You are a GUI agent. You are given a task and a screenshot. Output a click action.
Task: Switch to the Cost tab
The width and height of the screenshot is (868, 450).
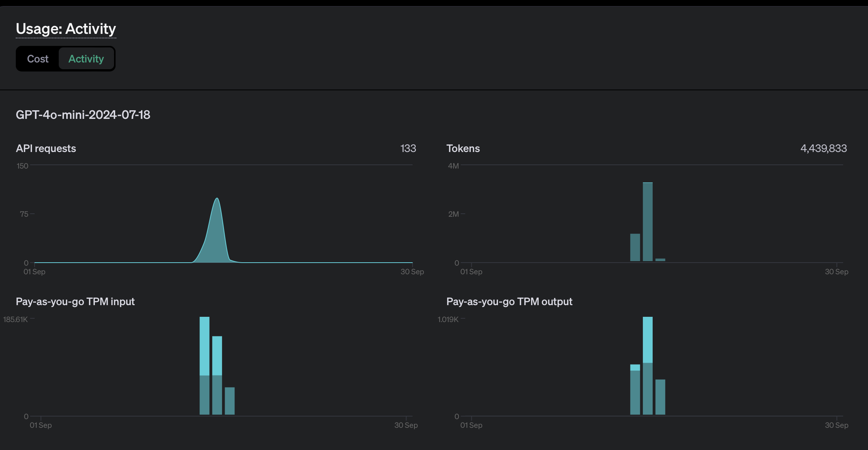click(x=38, y=59)
